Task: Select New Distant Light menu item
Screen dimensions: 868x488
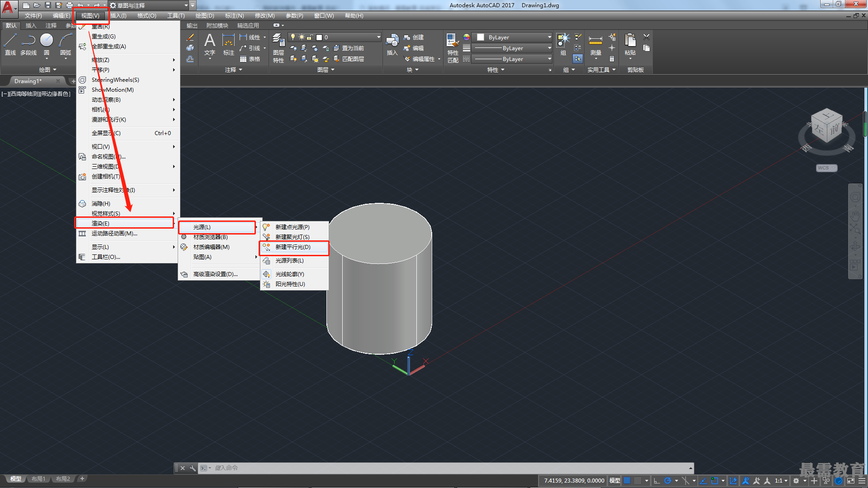Action: (294, 247)
